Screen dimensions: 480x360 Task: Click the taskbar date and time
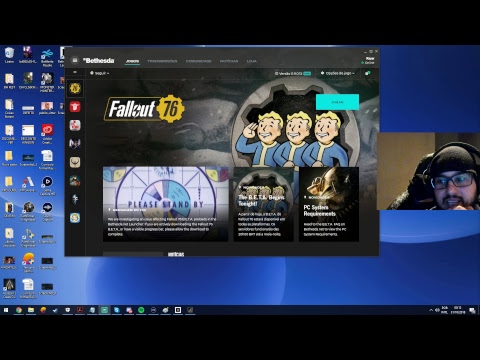click(x=458, y=310)
